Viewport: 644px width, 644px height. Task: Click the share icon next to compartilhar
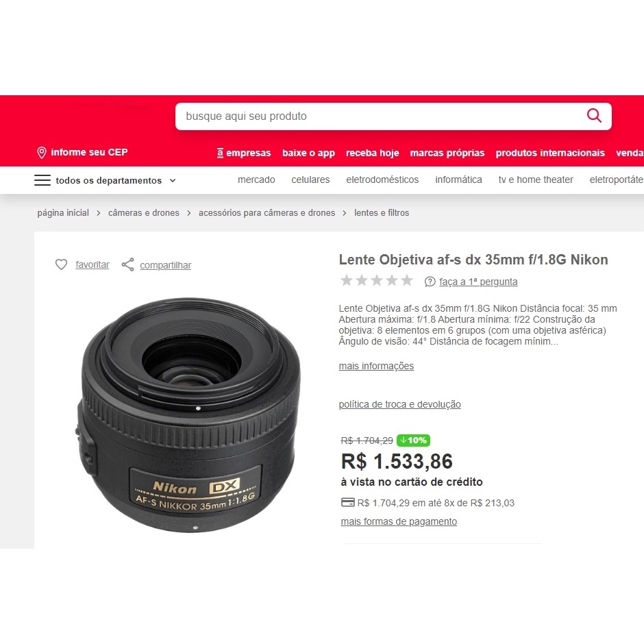127,264
